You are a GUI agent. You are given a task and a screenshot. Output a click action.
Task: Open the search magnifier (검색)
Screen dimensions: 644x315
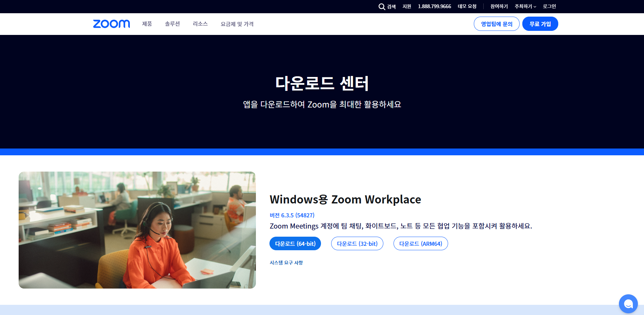click(387, 6)
